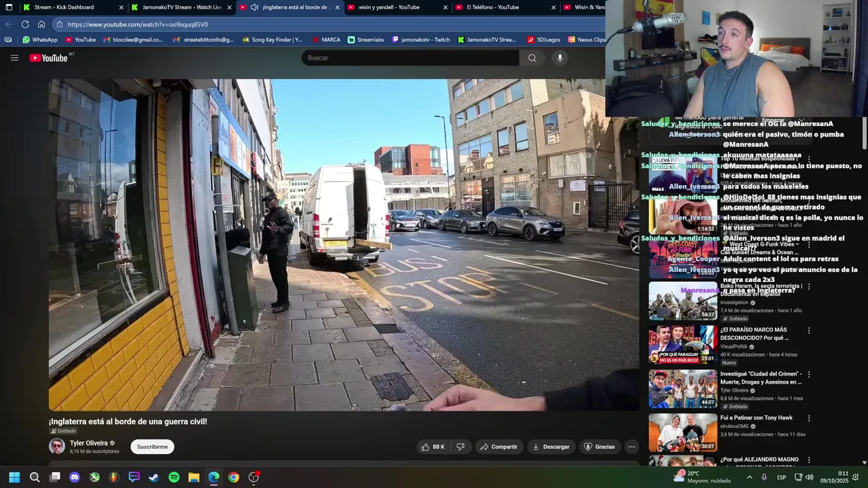Open the YouTube hamburger guide menu

tap(14, 58)
